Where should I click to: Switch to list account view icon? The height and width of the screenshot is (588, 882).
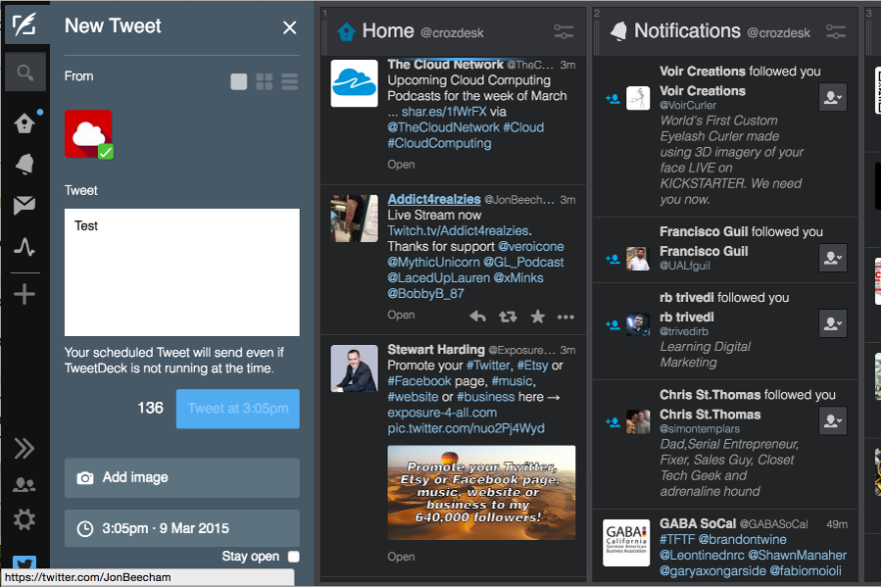coord(290,81)
